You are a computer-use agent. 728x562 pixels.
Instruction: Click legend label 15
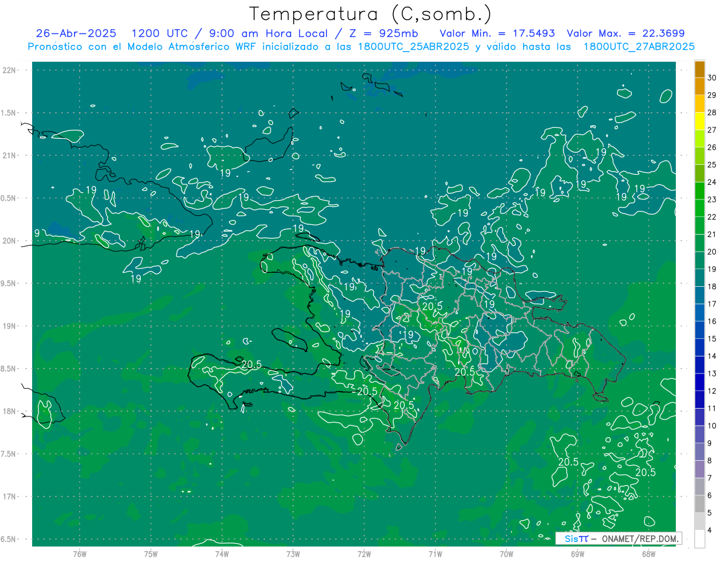[x=712, y=339]
